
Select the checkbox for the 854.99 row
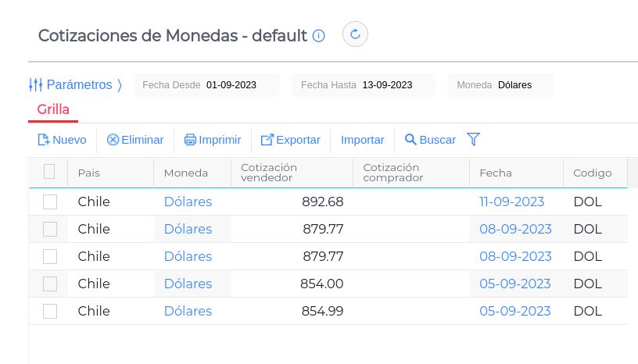click(x=50, y=311)
